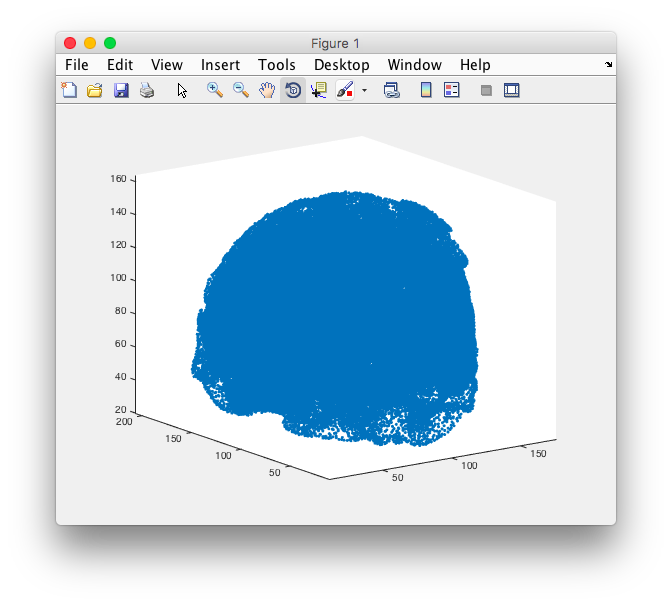Click the z-axis tick label 120
Image resolution: width=672 pixels, height=605 pixels.
point(118,245)
